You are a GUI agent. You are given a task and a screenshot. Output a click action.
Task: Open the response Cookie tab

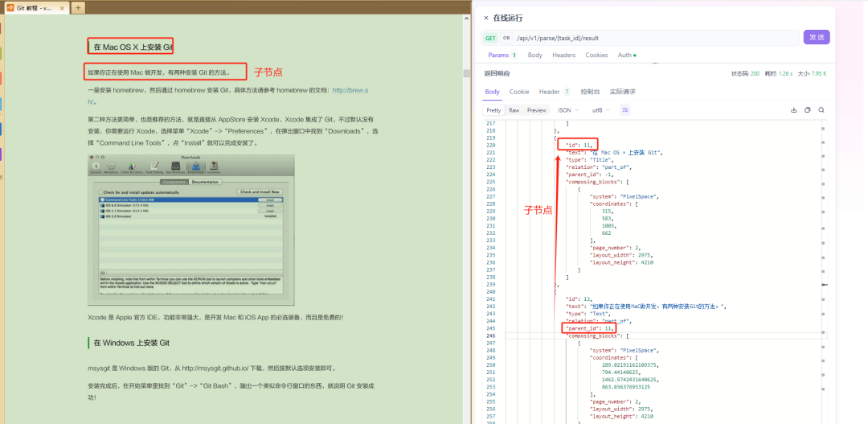point(519,92)
